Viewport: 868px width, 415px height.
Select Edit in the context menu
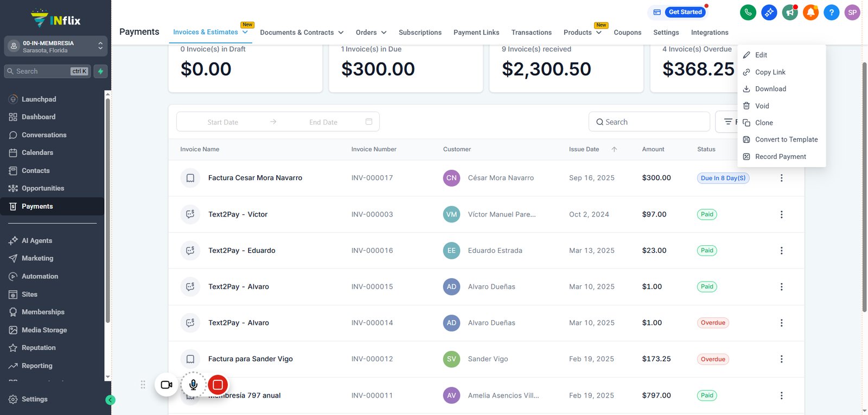[782, 55]
